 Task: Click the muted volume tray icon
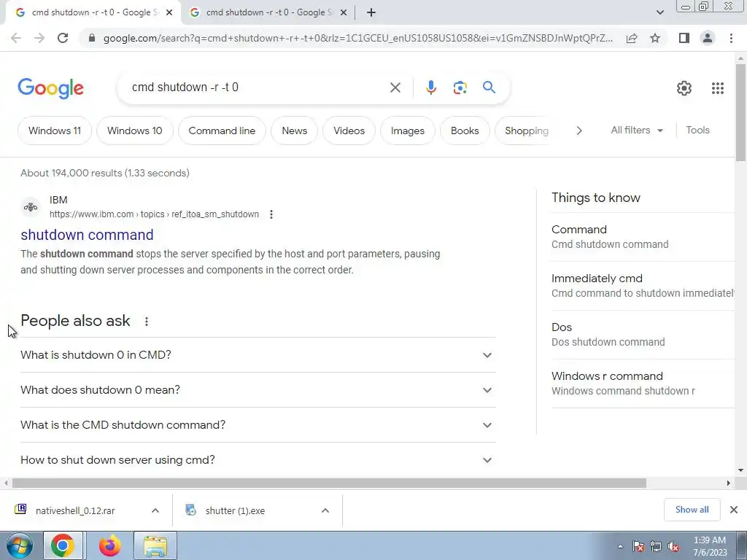[x=673, y=547]
